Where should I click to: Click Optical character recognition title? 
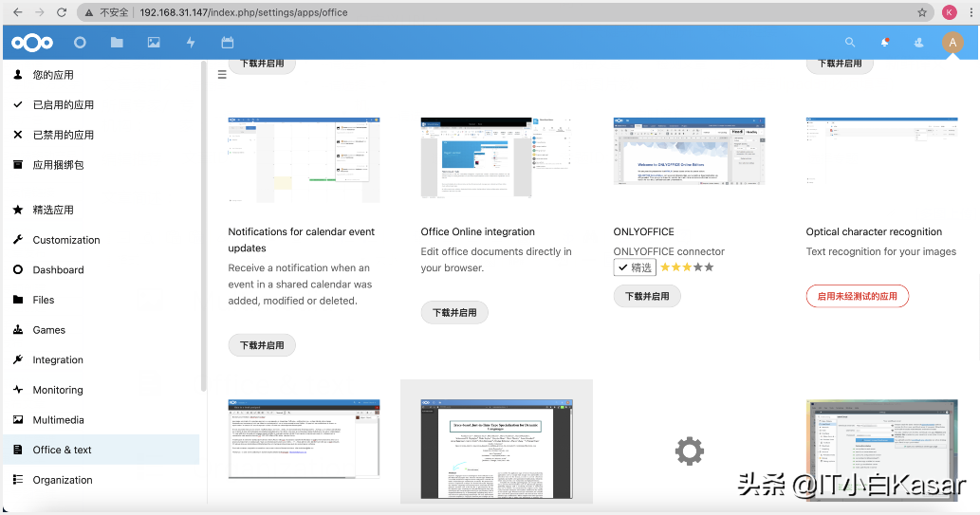pos(874,231)
